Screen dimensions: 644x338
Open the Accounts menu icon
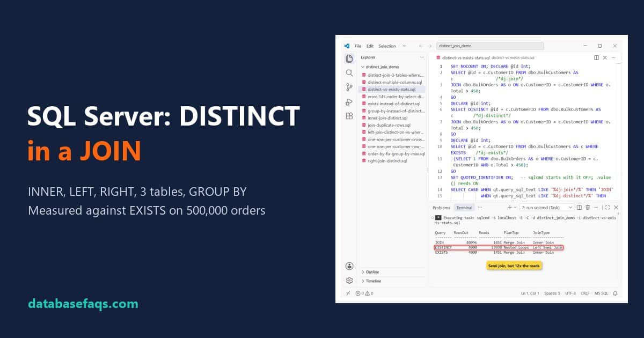coord(349,266)
